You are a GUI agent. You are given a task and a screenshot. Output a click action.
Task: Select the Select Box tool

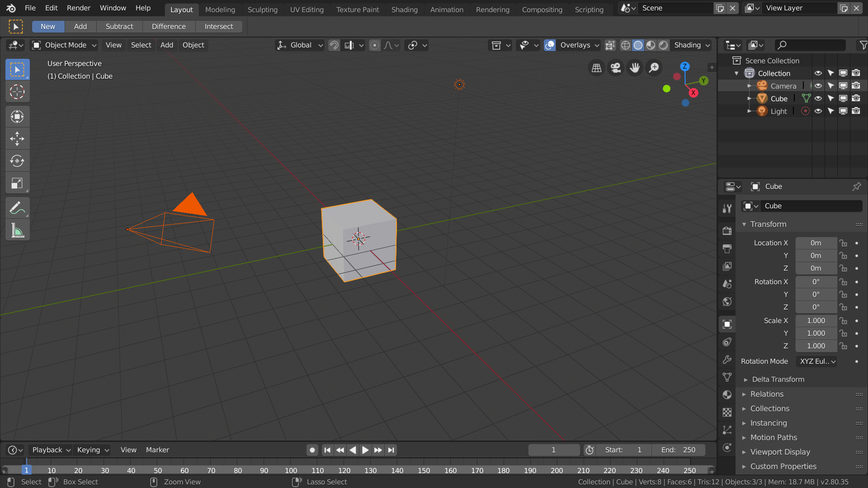pos(17,70)
